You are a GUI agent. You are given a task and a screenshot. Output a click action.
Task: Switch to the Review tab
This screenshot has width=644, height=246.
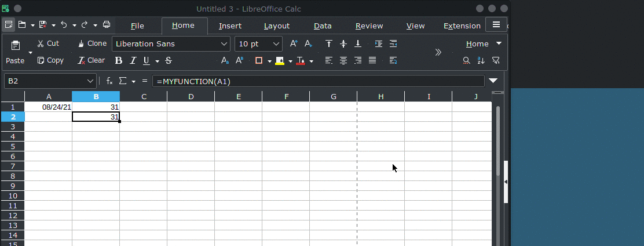pos(369,26)
